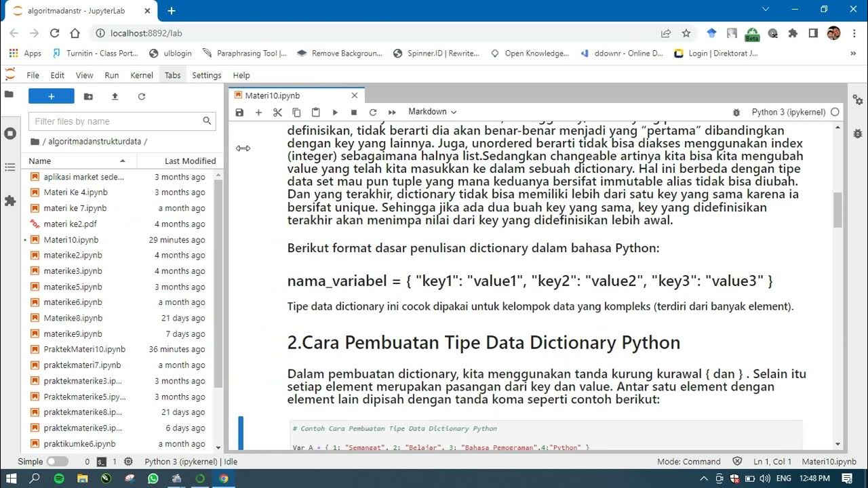Open the table of contents sidebar tab
868x488 pixels.
point(9,167)
